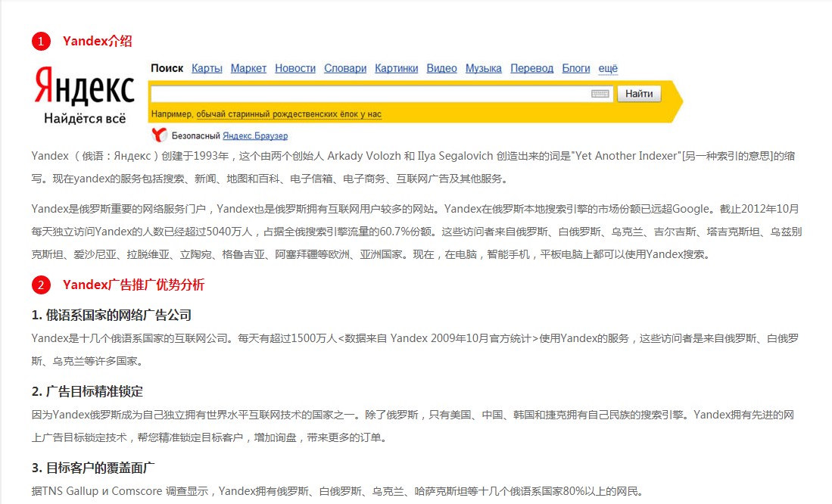Click the Яндекс.Браузер link

point(255,135)
